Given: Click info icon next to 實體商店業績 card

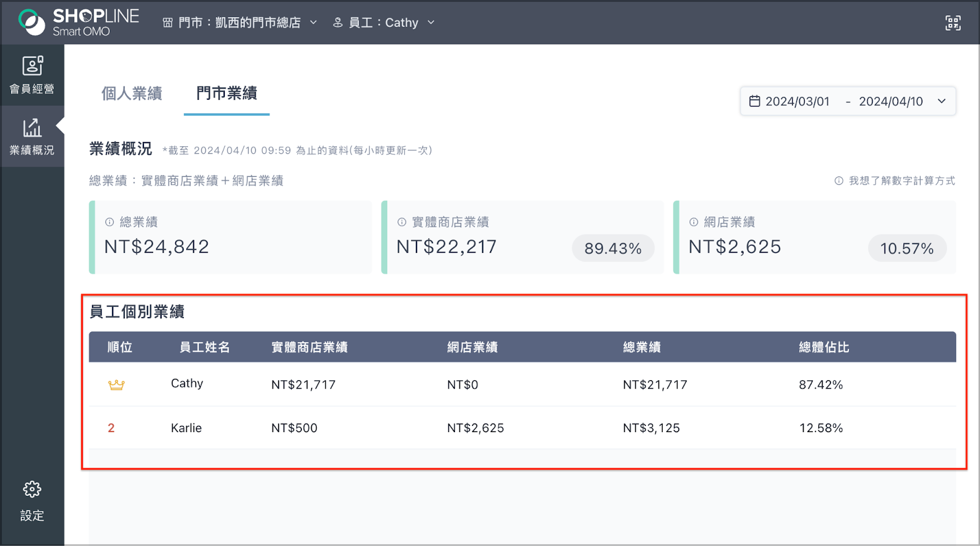Looking at the screenshot, I should point(402,222).
